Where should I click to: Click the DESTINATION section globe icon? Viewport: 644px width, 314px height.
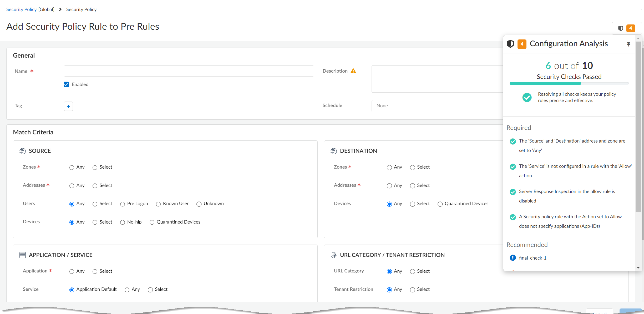coord(333,151)
